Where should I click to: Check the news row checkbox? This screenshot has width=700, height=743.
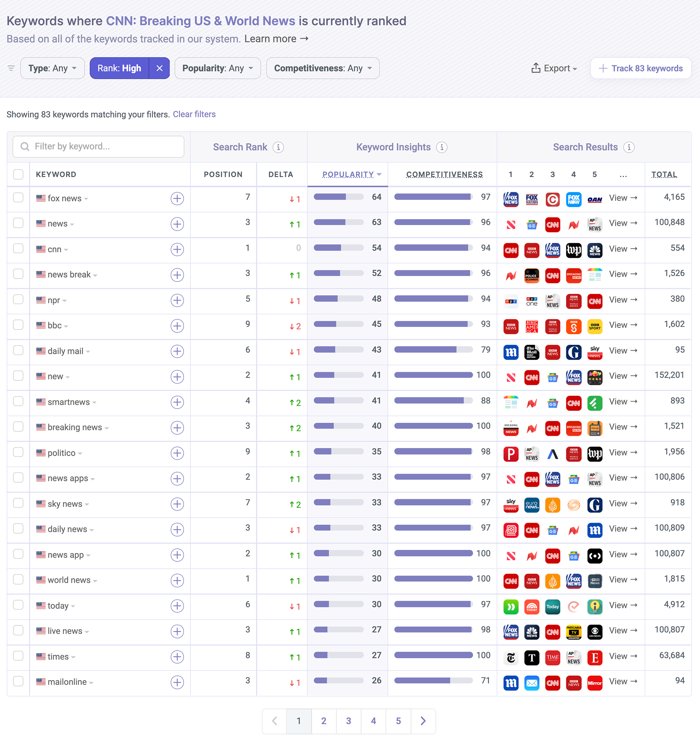18,223
